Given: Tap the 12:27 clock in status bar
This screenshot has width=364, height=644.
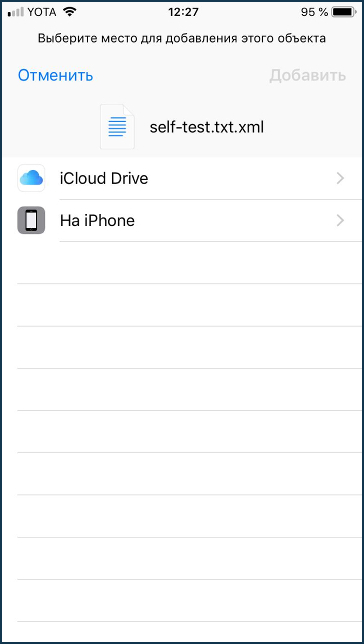Looking at the screenshot, I should (183, 12).
